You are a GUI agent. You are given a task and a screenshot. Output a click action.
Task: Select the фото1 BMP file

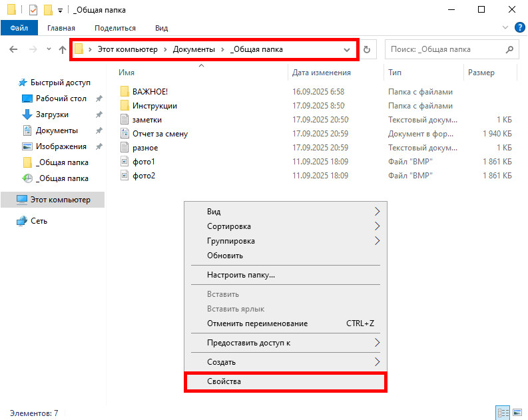(x=144, y=162)
